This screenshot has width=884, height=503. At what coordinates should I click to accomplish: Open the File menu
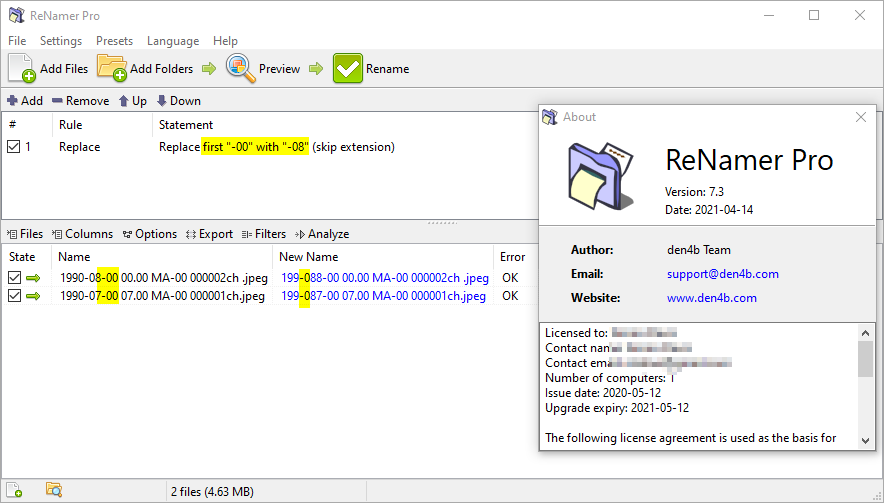(17, 41)
